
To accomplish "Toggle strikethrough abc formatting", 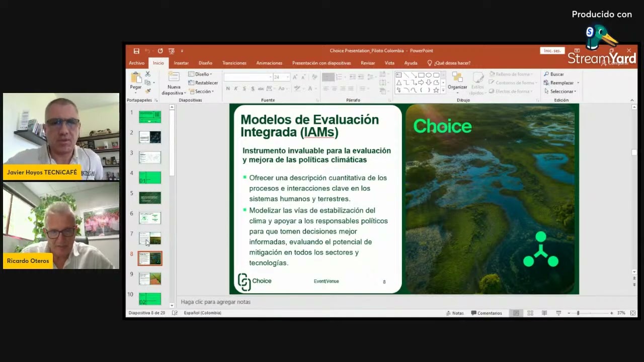I will pos(261,88).
